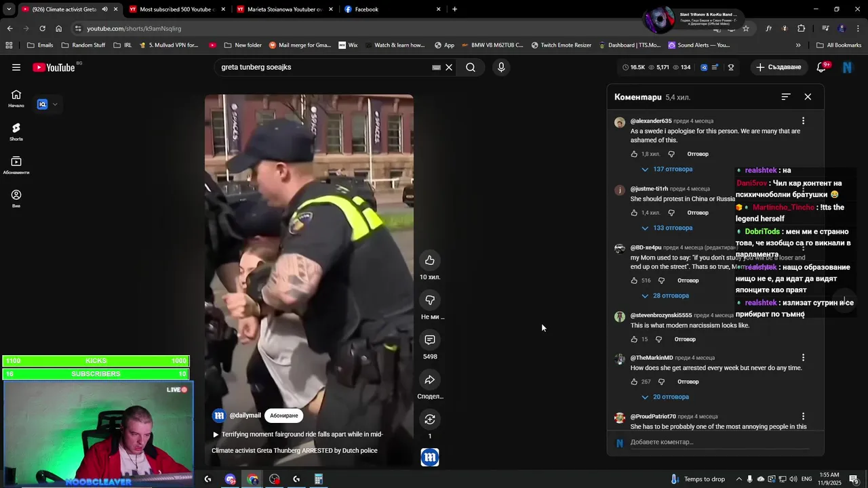Dislike the comment by @stevenbrozynski5555

coord(658,340)
